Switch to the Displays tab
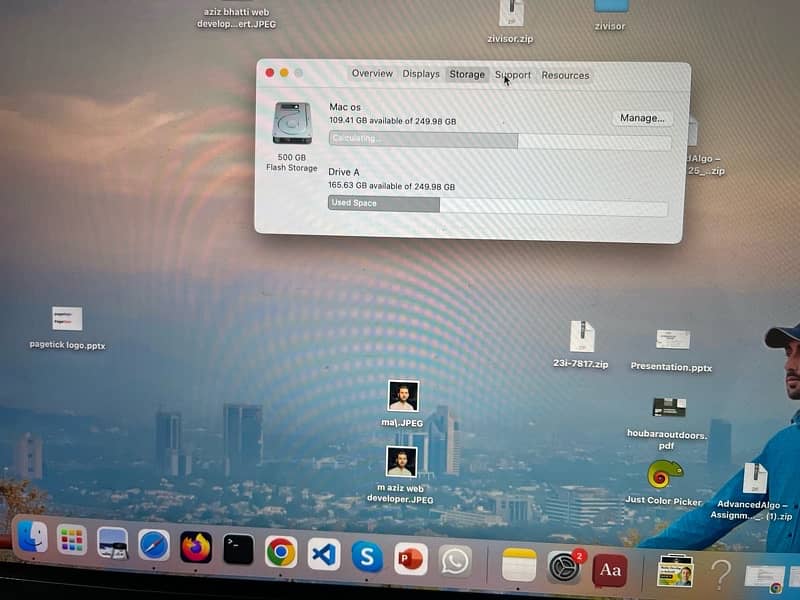The image size is (800, 600). click(x=421, y=74)
